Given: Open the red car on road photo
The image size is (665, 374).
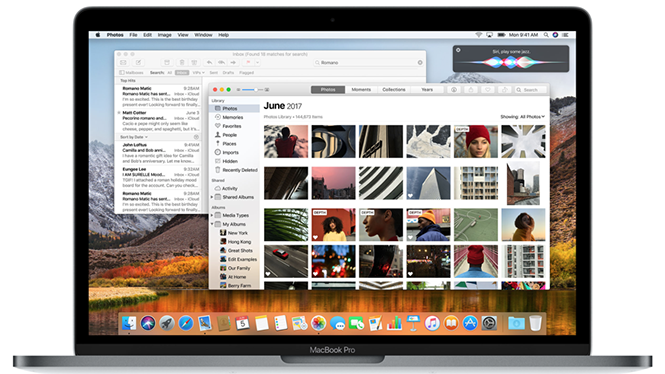Looking at the screenshot, I should (x=286, y=261).
